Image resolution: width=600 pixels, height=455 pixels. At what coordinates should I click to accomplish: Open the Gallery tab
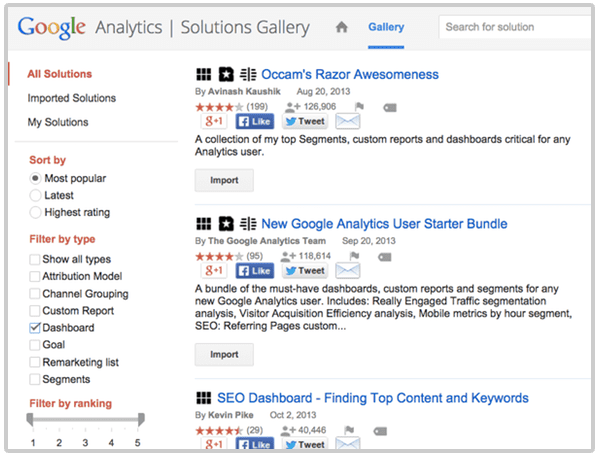pos(386,27)
